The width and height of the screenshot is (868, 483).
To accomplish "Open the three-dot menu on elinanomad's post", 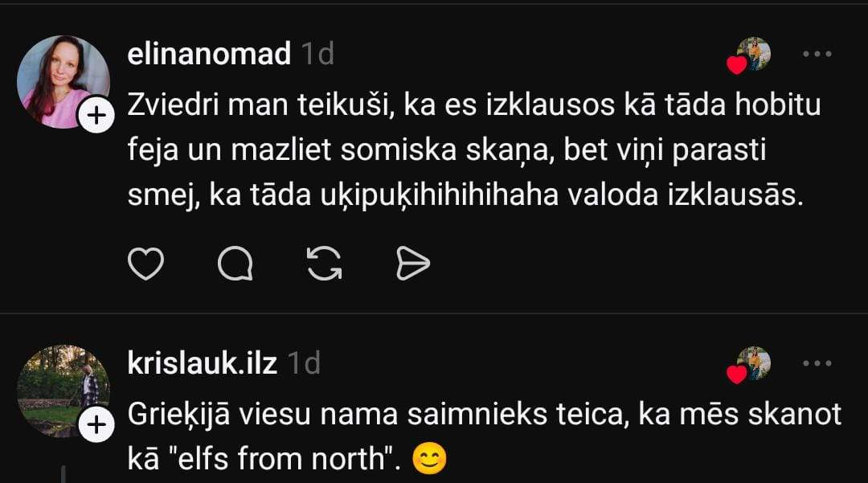I will click(x=817, y=54).
